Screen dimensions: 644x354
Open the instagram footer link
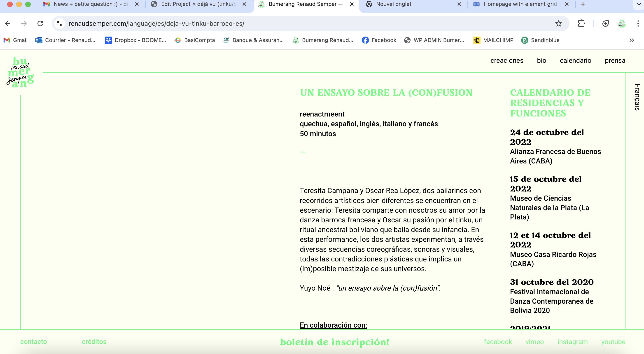572,342
